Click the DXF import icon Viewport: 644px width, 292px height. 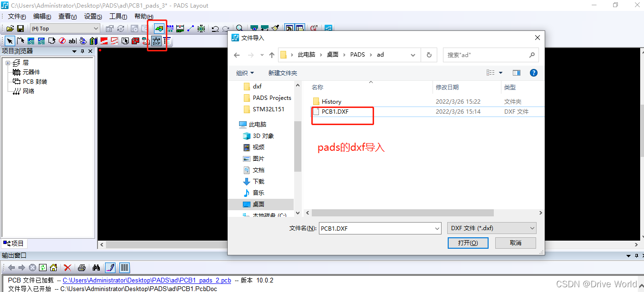(x=156, y=41)
